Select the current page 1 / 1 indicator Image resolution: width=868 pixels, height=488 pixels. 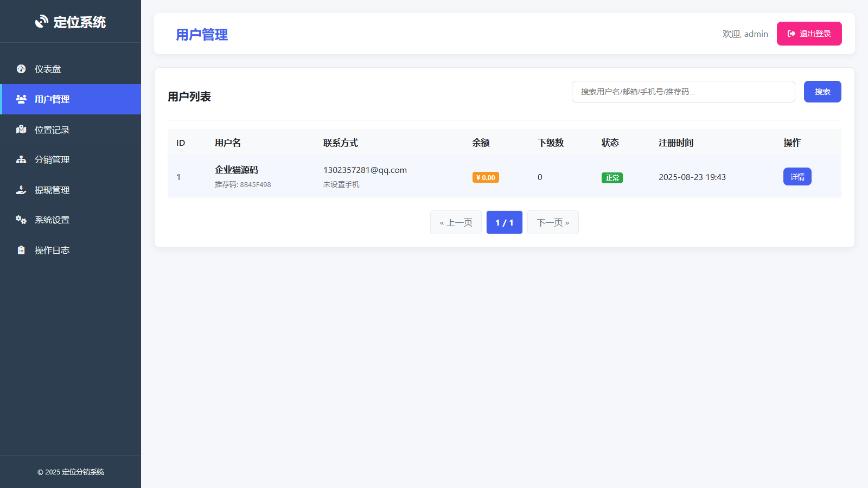pyautogui.click(x=504, y=222)
